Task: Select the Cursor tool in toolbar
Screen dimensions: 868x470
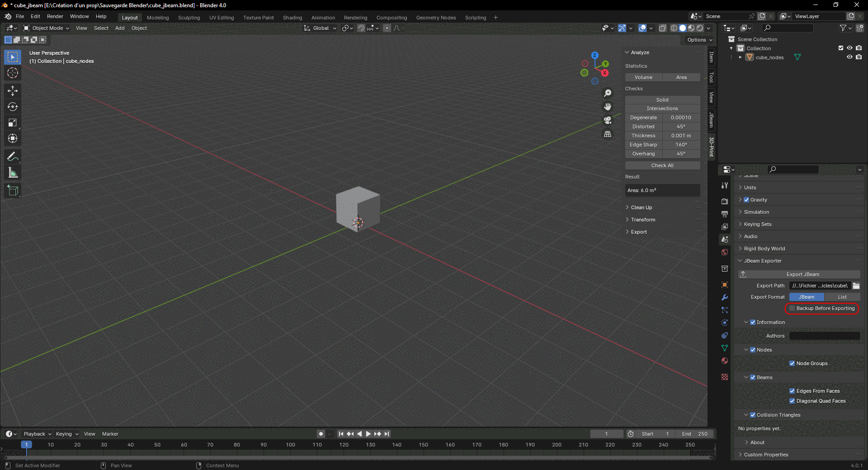Action: coord(13,73)
